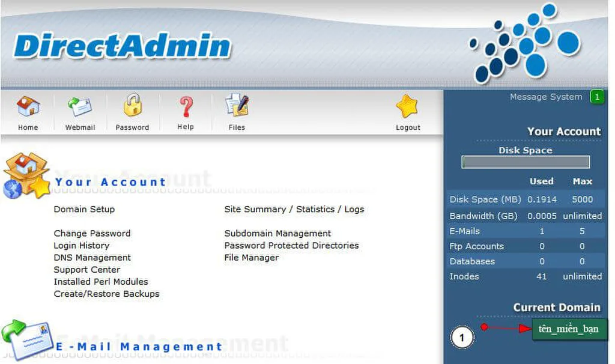Click the Webmail label in toolbar

80,127
